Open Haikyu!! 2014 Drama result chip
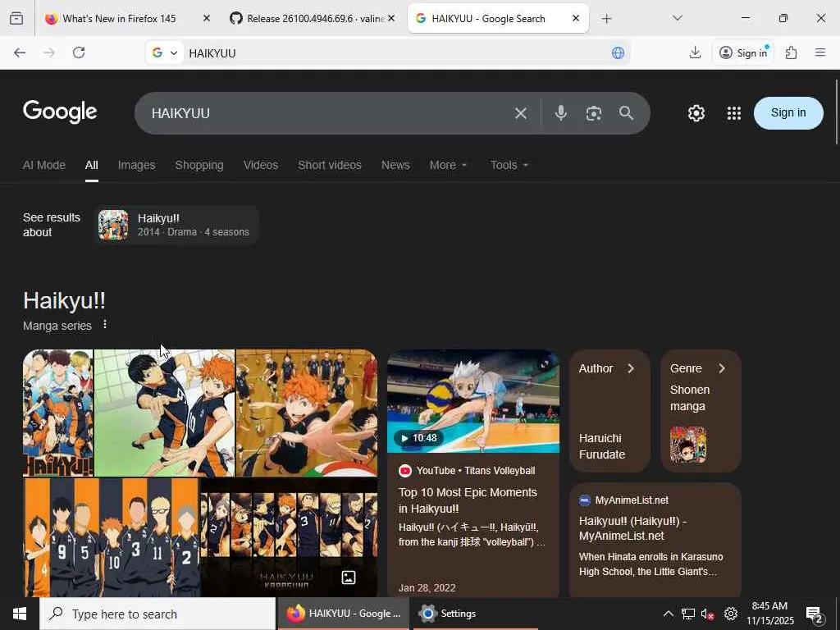This screenshot has width=840, height=630. pyautogui.click(x=176, y=225)
